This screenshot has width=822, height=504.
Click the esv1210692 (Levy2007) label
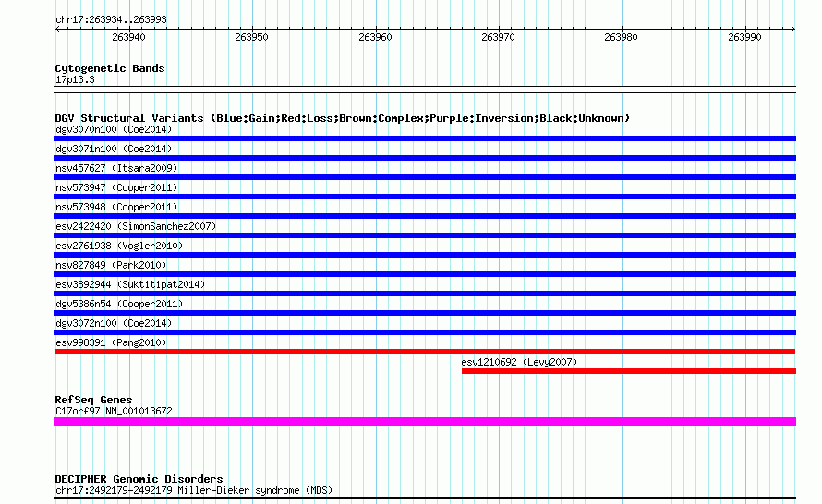pyautogui.click(x=519, y=362)
